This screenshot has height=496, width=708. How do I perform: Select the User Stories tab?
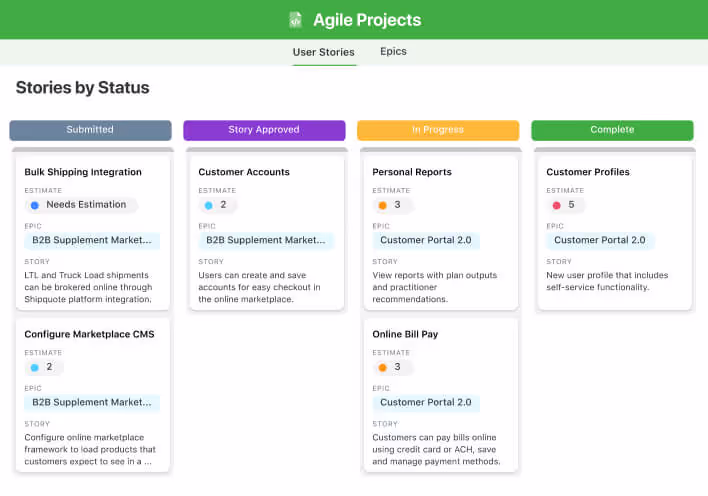coord(323,52)
